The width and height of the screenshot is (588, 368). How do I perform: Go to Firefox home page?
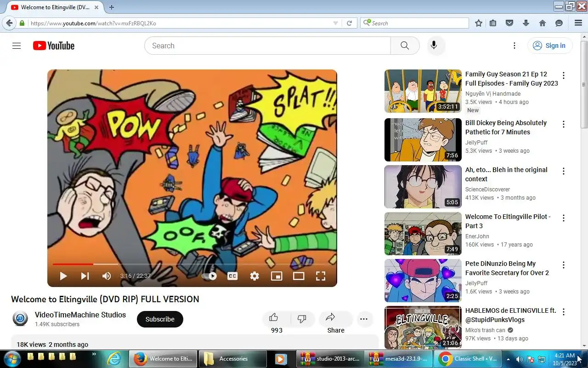[x=542, y=23]
